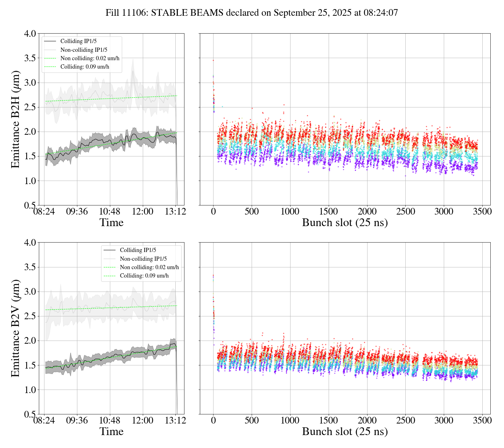Select "Bunch slot (25 ns)" label under the top scatter plot

pos(345,223)
